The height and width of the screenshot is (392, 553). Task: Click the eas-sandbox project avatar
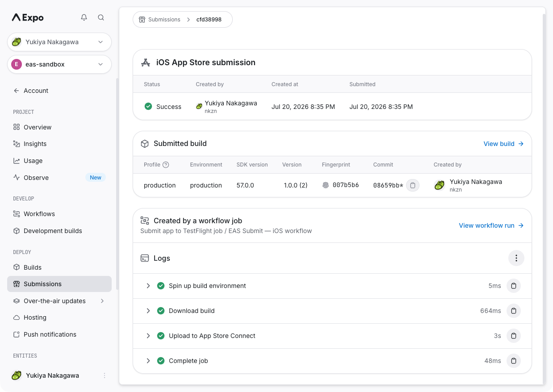(17, 64)
